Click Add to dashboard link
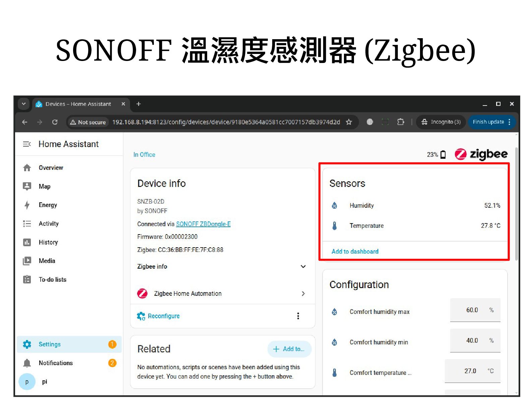Viewport: 532px width, 399px height. point(355,251)
